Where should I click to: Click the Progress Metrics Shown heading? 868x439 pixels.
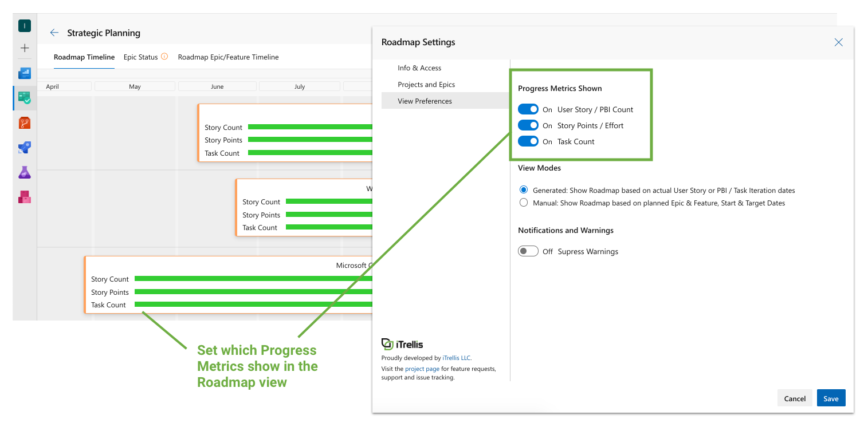point(560,88)
